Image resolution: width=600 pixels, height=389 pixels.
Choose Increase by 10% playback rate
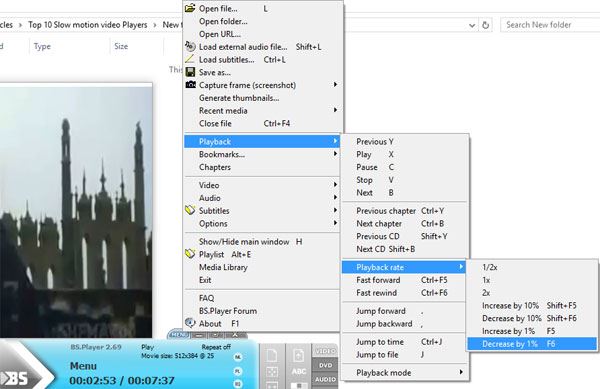(x=532, y=306)
